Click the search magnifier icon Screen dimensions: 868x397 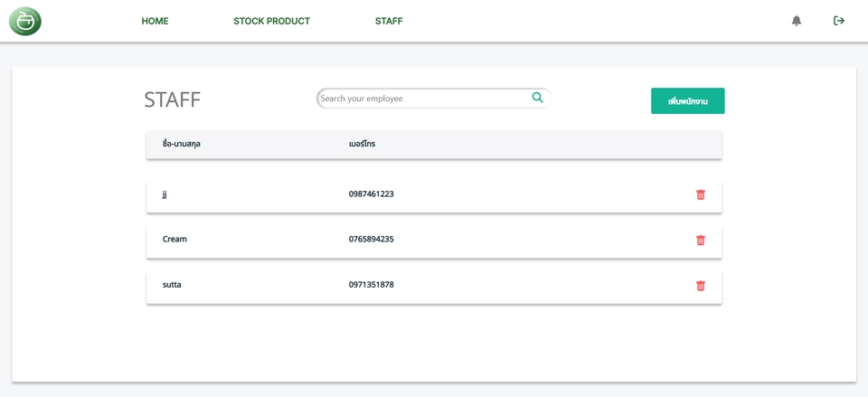[x=537, y=98]
